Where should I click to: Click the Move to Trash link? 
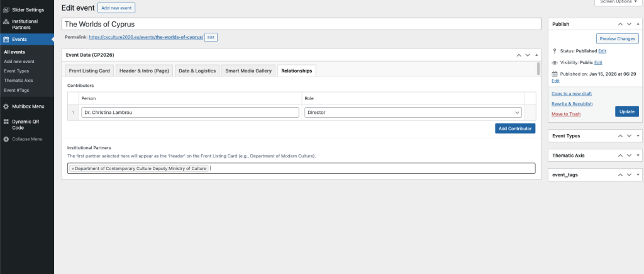[565, 114]
